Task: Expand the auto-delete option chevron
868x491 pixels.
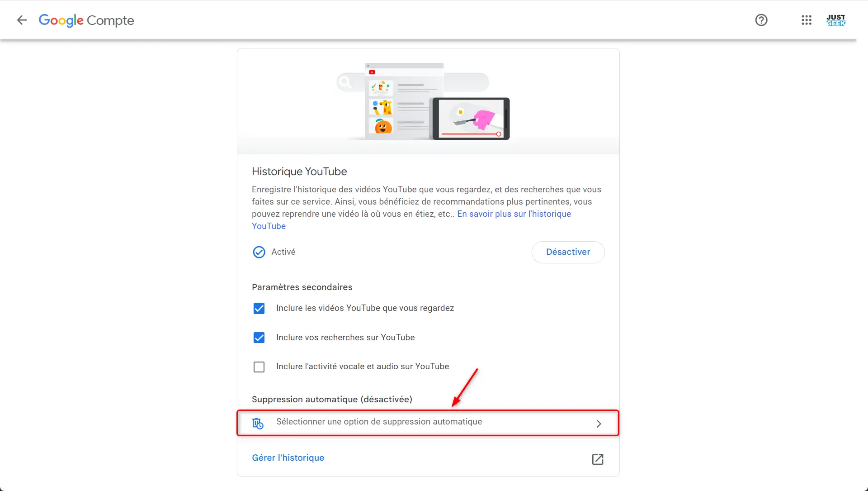Action: 599,424
